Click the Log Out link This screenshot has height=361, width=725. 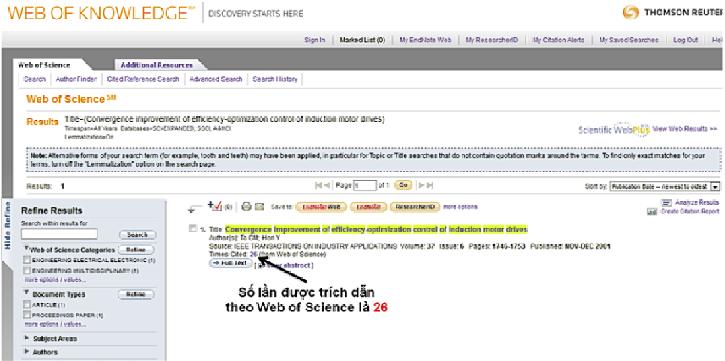click(x=686, y=40)
